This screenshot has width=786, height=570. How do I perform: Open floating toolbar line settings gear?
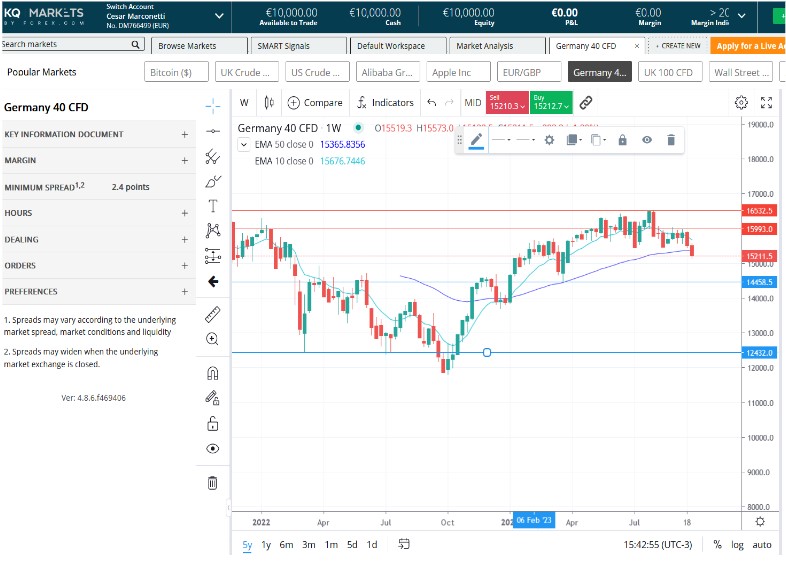[549, 140]
